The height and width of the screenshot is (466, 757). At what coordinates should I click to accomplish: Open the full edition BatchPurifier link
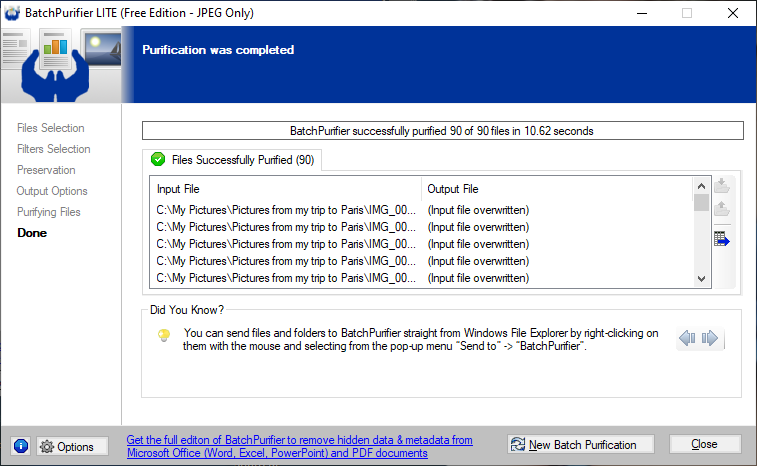(299, 446)
